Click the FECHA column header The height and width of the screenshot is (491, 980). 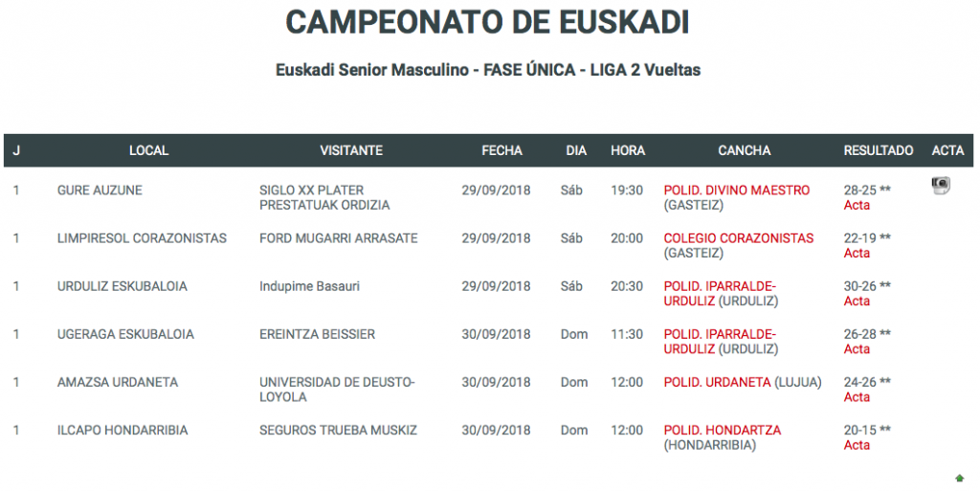pos(501,150)
